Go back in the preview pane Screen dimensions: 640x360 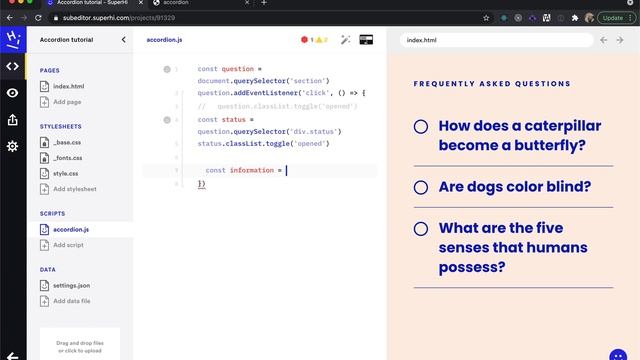click(604, 40)
